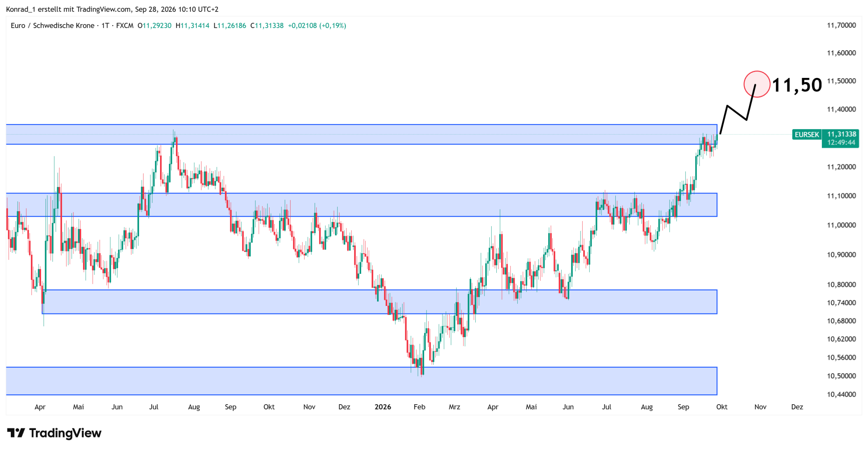This screenshot has height=451, width=868.
Task: Click the close value C11,31338
Action: pos(267,26)
